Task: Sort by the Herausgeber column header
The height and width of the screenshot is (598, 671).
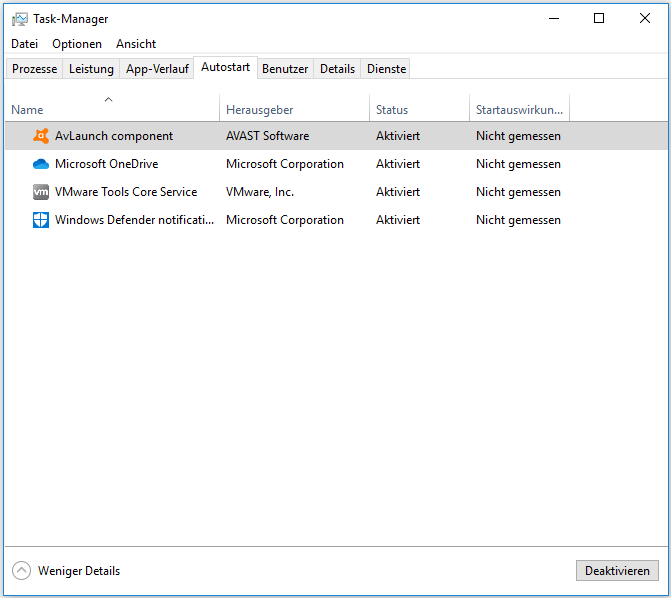Action: pyautogui.click(x=294, y=110)
